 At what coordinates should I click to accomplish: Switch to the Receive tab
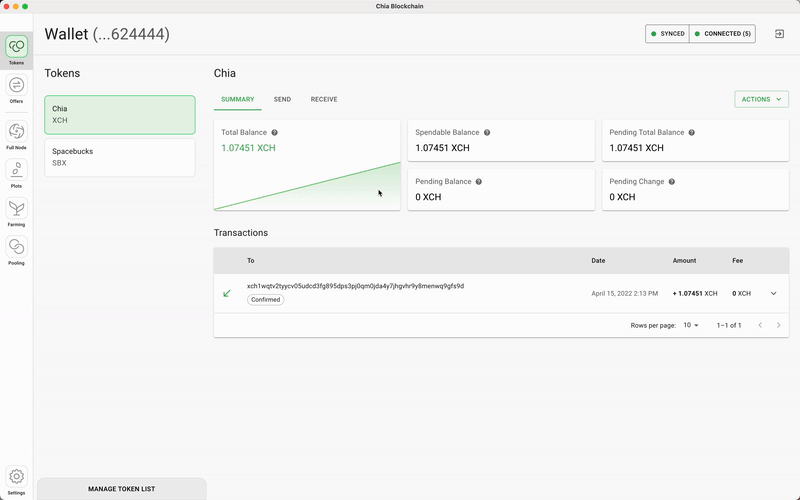click(x=324, y=100)
